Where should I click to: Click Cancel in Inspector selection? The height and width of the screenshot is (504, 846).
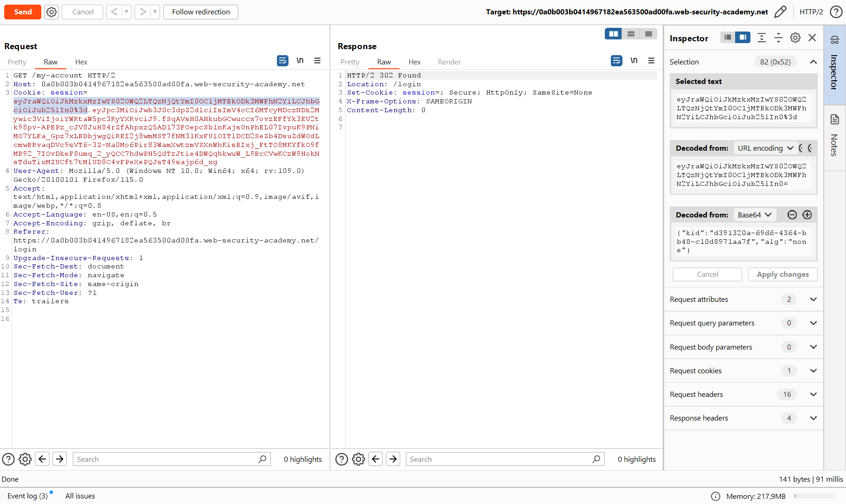[707, 274]
